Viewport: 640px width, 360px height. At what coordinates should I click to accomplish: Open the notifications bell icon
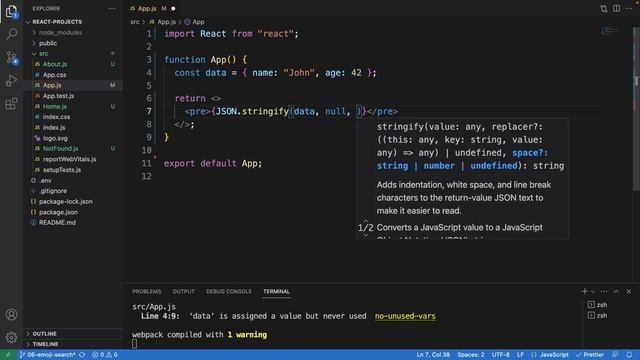point(629,355)
